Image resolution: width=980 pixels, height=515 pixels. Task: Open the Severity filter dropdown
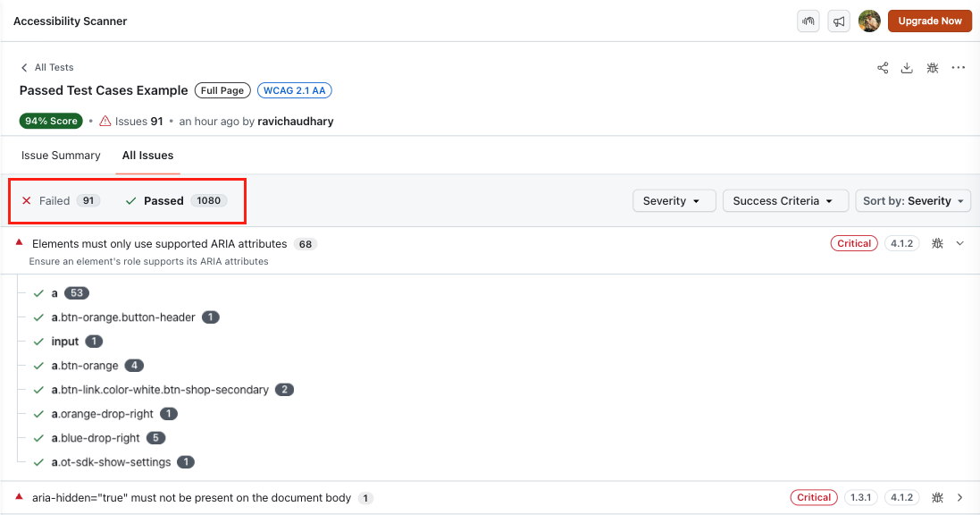pos(674,201)
